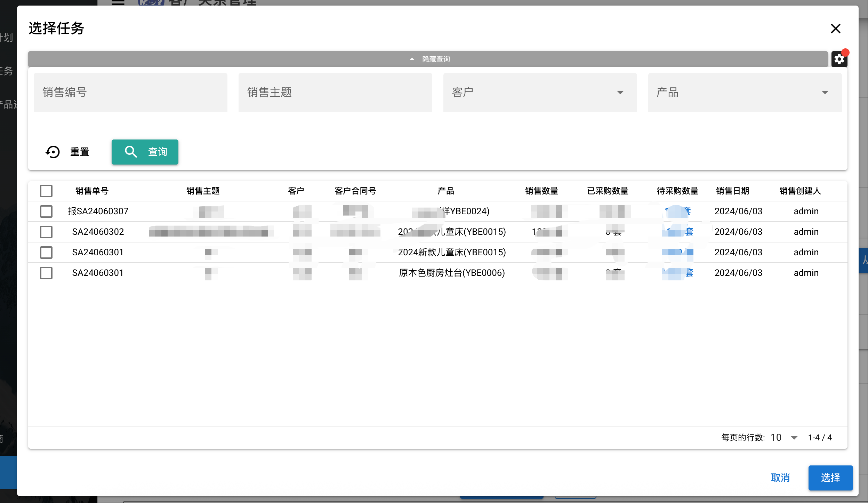
Task: Sort by 销售单号 column header
Action: coord(92,191)
